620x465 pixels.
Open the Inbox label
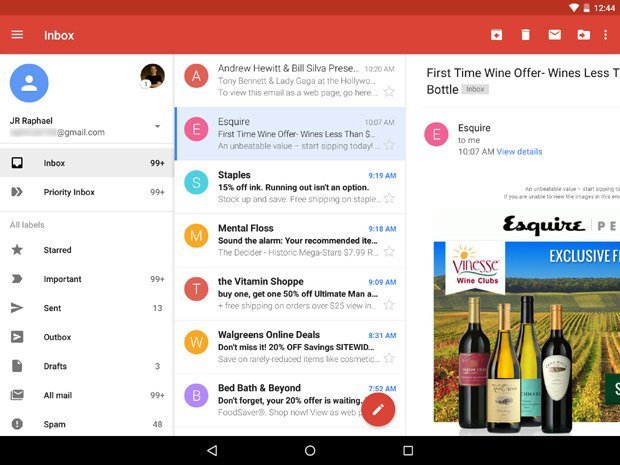(87, 163)
